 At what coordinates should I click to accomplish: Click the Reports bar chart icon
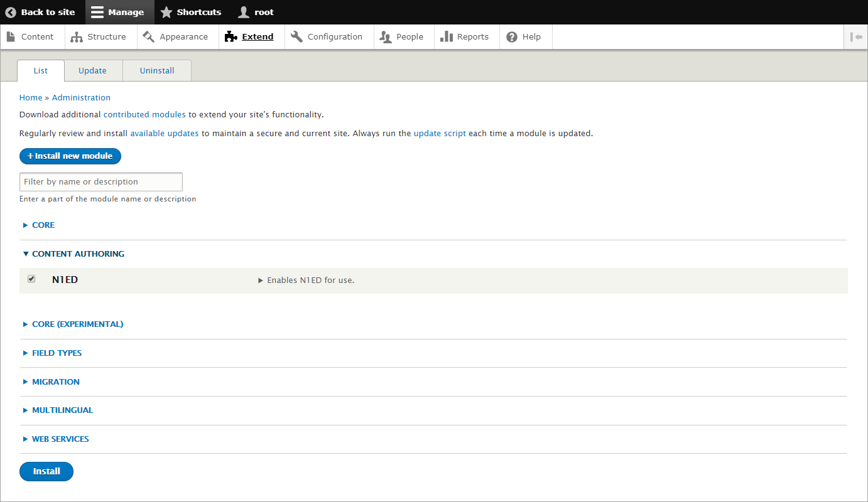click(447, 37)
